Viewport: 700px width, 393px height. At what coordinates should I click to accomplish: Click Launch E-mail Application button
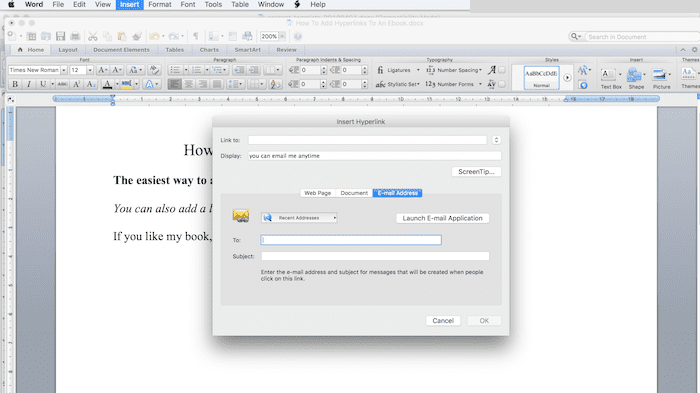pos(442,218)
